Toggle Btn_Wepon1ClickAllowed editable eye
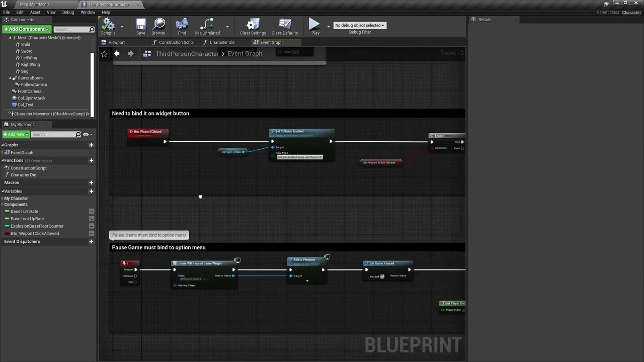The width and height of the screenshot is (644, 362). click(92, 233)
